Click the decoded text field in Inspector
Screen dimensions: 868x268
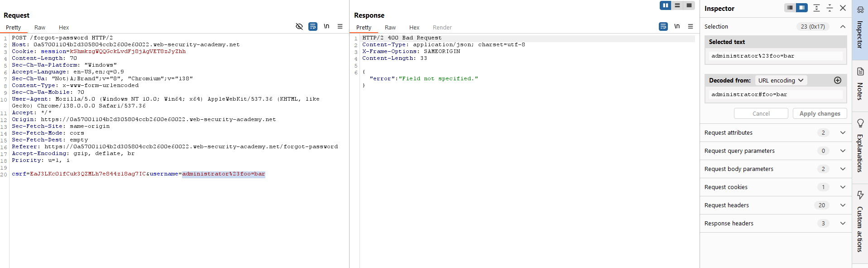coord(776,94)
